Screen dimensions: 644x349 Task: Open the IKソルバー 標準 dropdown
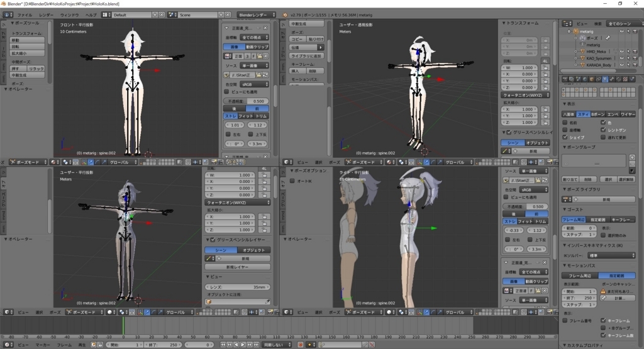coord(611,255)
